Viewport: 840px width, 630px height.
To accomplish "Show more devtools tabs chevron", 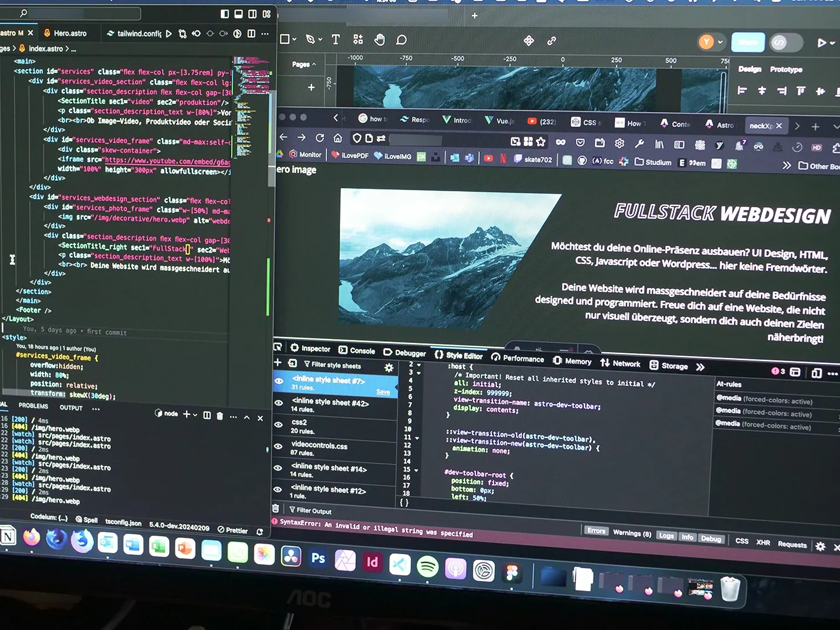I will pos(700,367).
